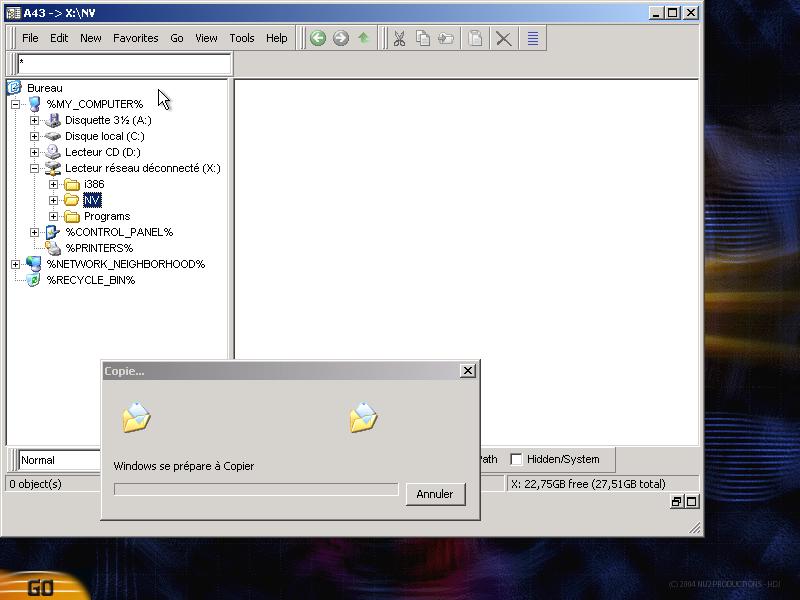The height and width of the screenshot is (600, 800).
Task: Click the %PRINTERS% printer icon
Action: pos(53,248)
